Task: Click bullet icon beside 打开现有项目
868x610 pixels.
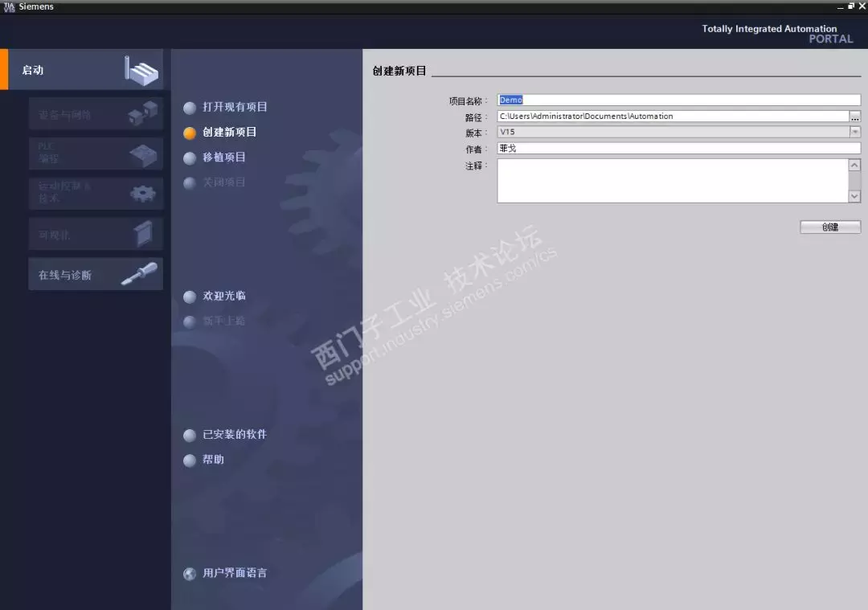Action: click(190, 108)
